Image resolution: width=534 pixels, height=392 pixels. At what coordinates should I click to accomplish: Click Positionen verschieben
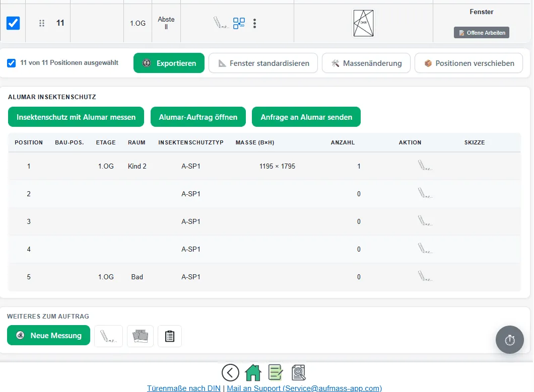point(469,63)
